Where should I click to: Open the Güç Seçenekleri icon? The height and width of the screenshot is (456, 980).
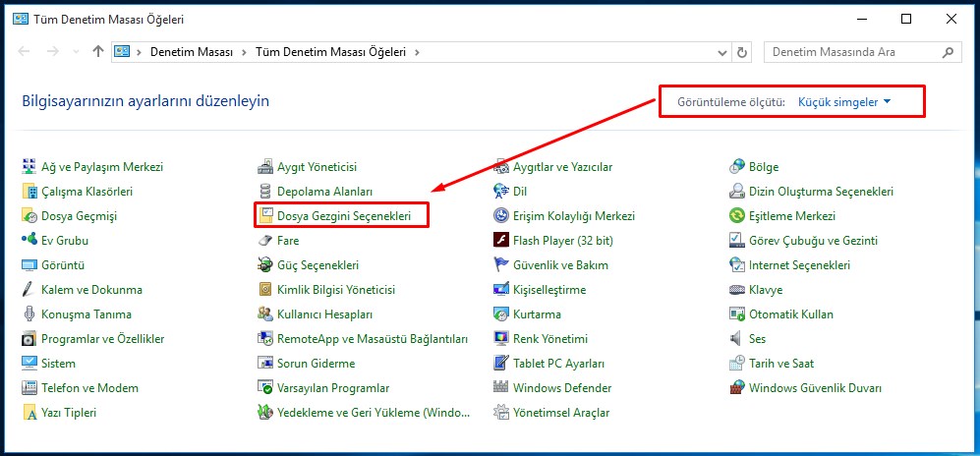pos(264,265)
